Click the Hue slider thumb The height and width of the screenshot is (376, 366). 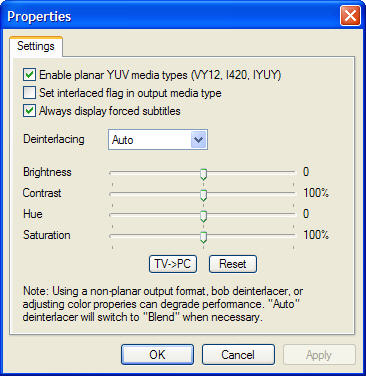pyautogui.click(x=203, y=217)
